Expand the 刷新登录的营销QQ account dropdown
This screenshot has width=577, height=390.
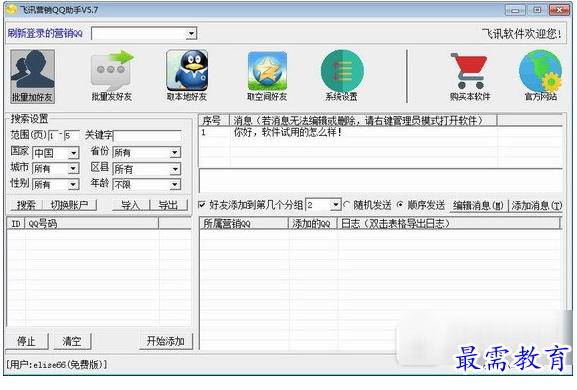pyautogui.click(x=191, y=34)
